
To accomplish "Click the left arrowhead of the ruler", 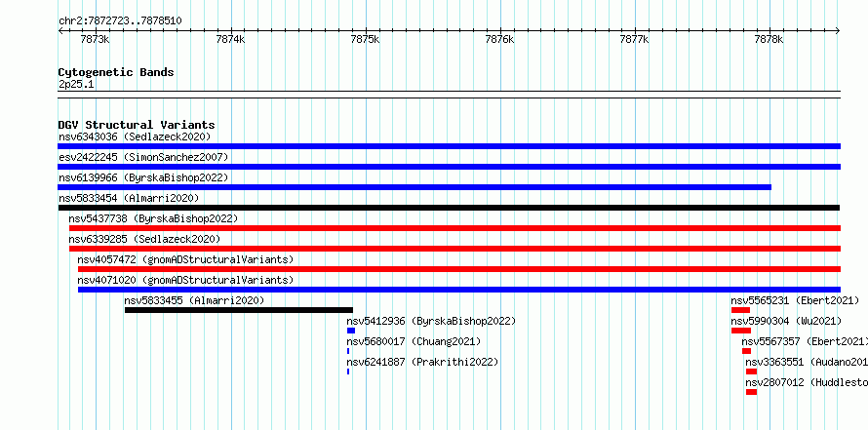I will point(60,31).
